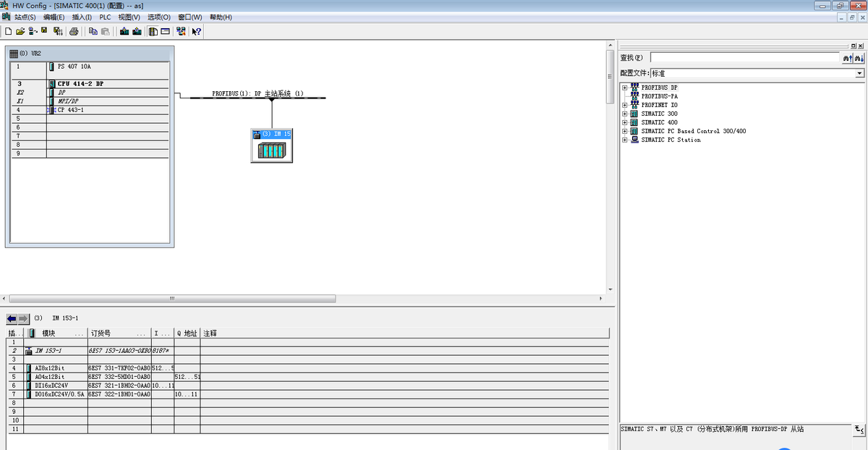This screenshot has width=868, height=450.
Task: Click the 注释 column header
Action: (x=404, y=334)
